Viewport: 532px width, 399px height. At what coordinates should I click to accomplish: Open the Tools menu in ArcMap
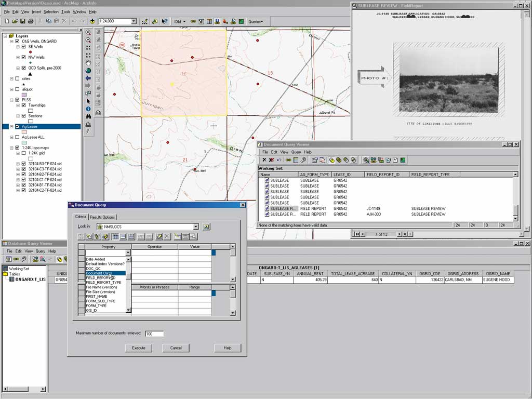[65, 12]
